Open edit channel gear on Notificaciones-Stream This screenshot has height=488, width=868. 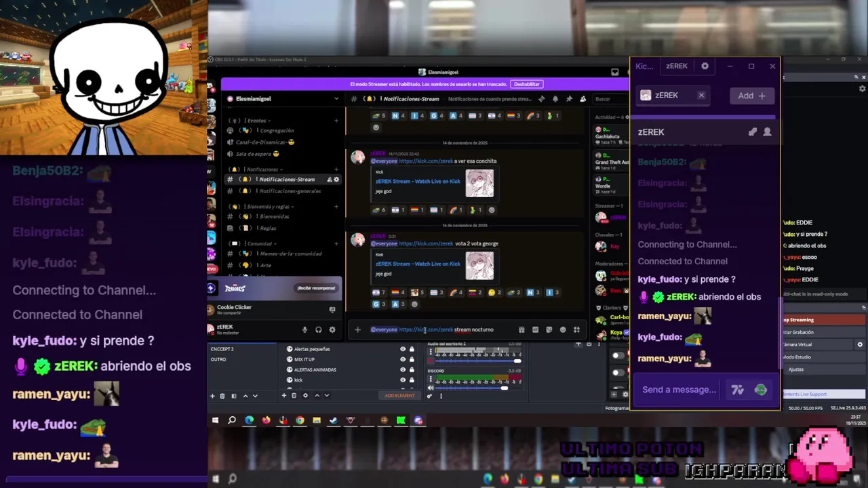(336, 180)
